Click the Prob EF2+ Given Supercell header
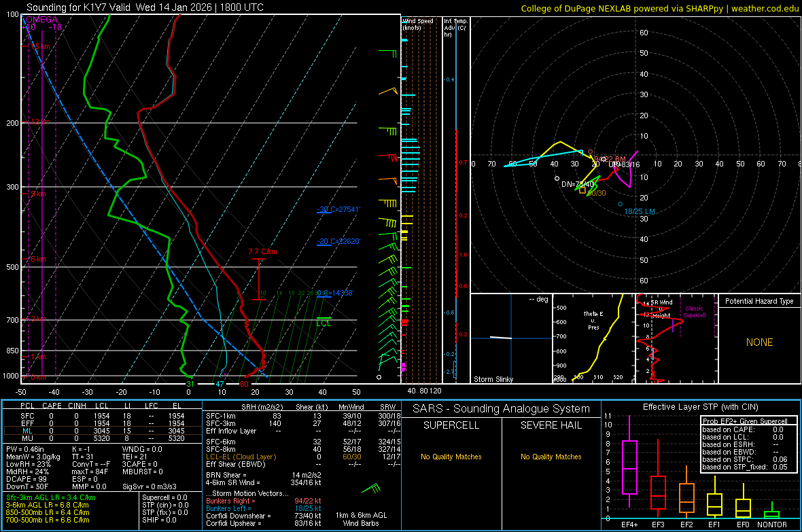The image size is (802, 532). tap(745, 421)
